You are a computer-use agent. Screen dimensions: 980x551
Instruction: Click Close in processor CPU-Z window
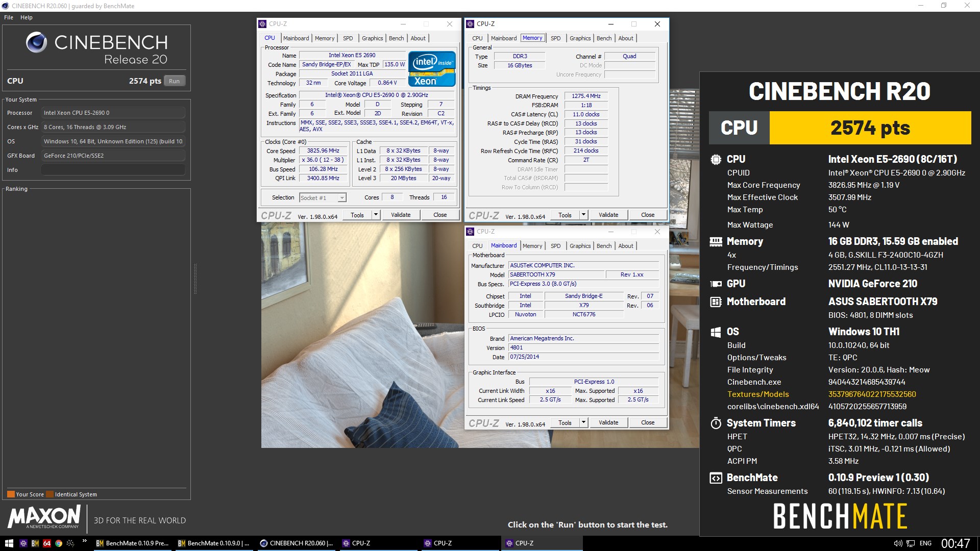(x=440, y=215)
